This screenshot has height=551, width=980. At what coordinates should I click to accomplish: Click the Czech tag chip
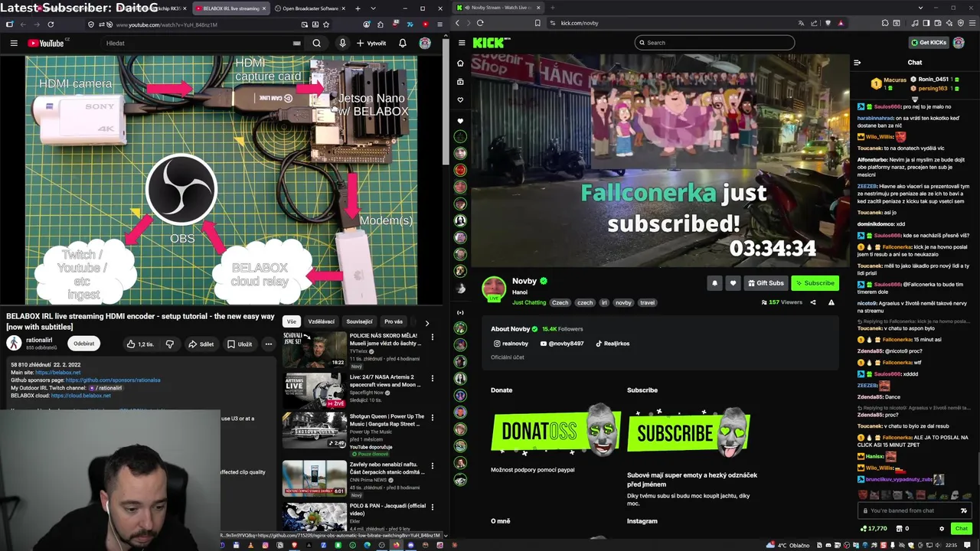click(x=560, y=302)
